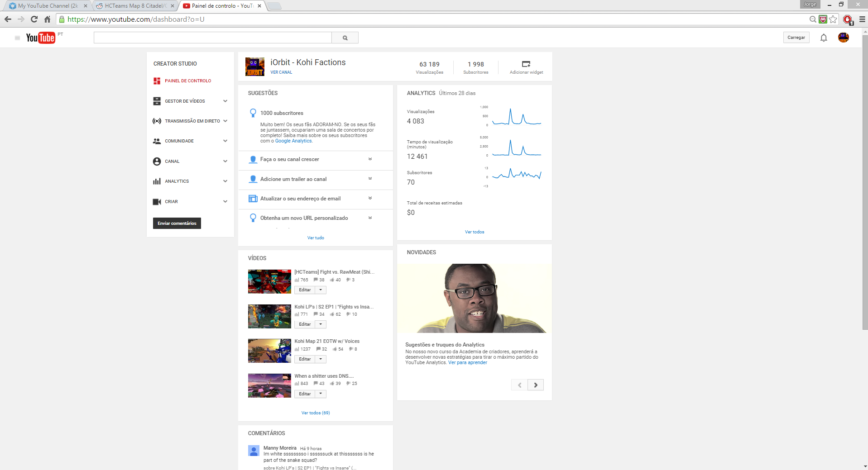Image resolution: width=868 pixels, height=470 pixels.
Task: Open dropdown next to Editar for HCTeams video
Action: 321,290
